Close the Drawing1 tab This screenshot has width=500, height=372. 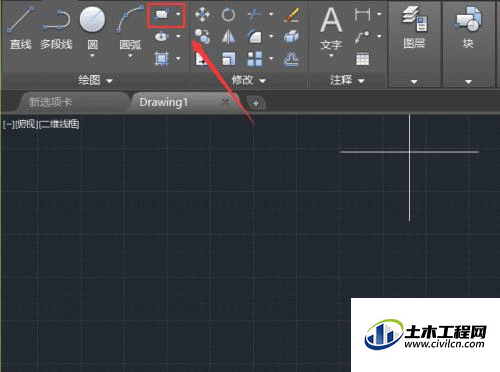click(x=226, y=102)
